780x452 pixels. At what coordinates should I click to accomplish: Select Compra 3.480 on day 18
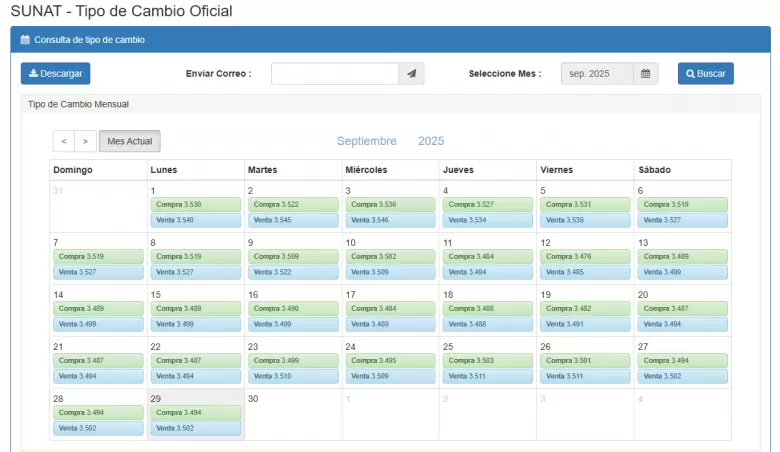pyautogui.click(x=488, y=308)
